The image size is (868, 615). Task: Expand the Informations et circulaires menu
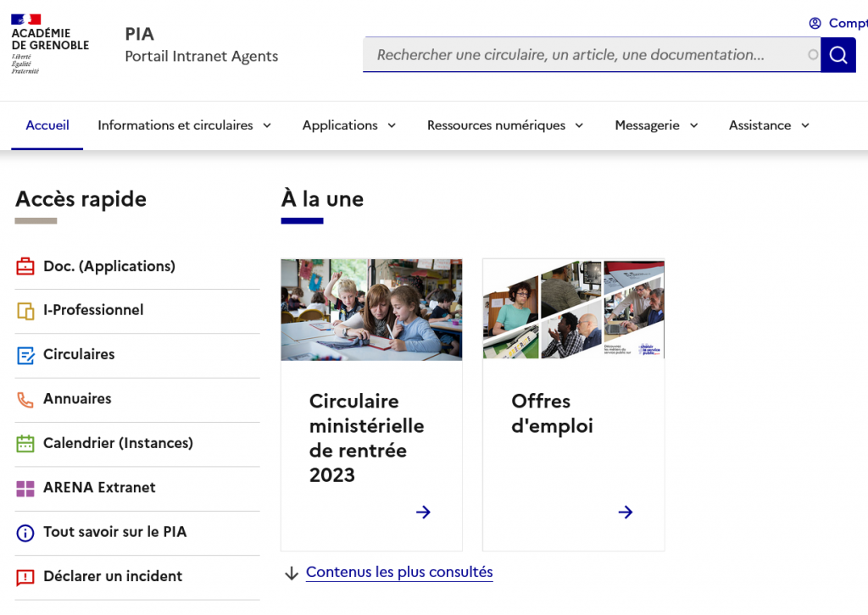tap(184, 125)
